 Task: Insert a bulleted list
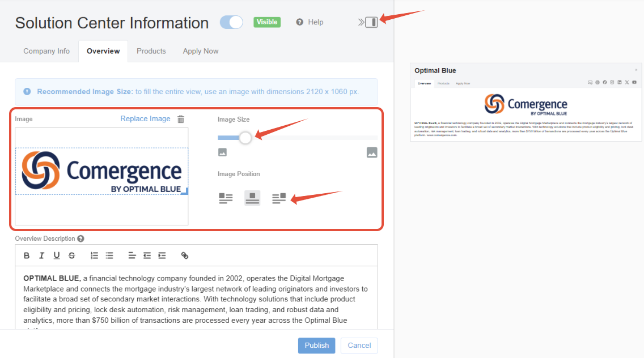(x=109, y=255)
